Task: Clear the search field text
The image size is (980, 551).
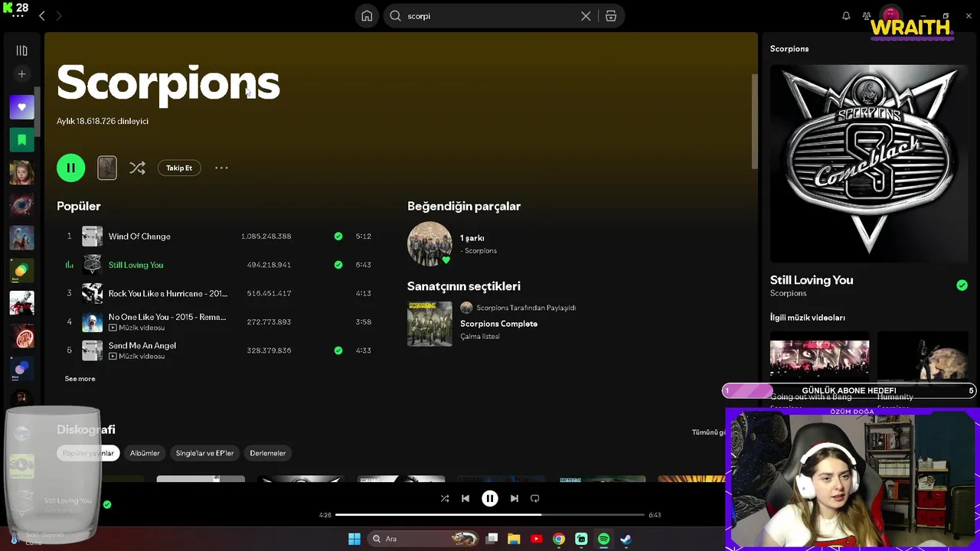Action: (586, 16)
